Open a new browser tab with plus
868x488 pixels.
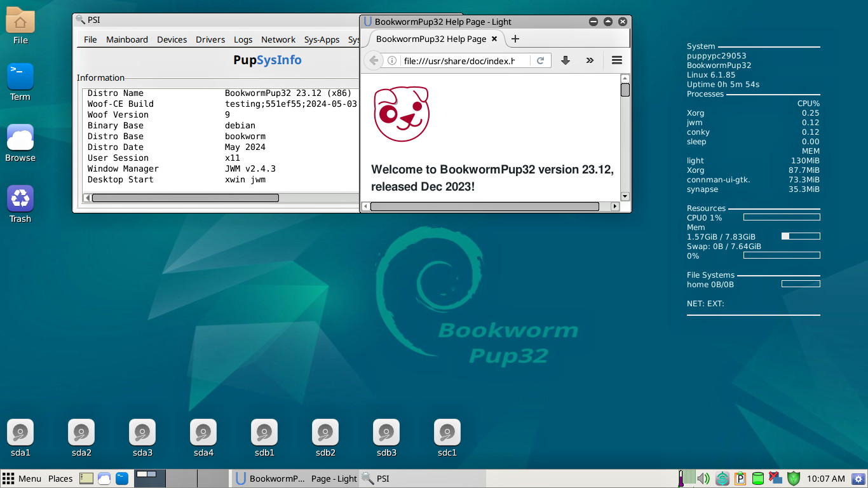tap(515, 39)
